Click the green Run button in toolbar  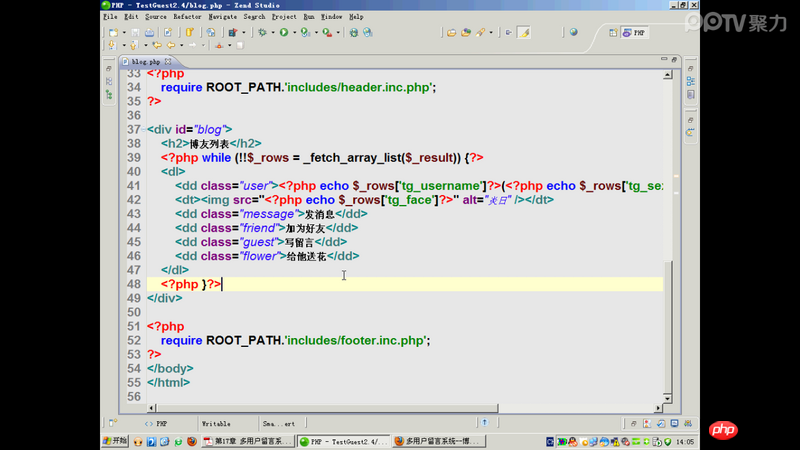[x=283, y=32]
